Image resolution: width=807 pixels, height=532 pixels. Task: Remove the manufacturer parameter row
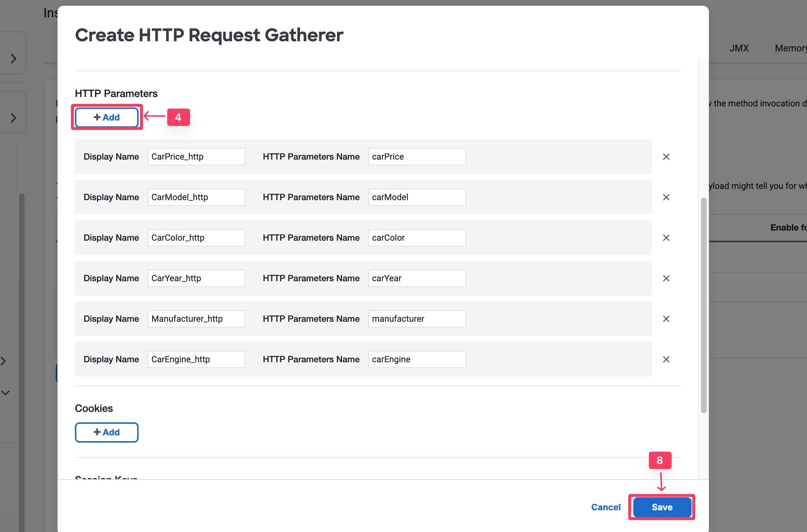(x=666, y=319)
